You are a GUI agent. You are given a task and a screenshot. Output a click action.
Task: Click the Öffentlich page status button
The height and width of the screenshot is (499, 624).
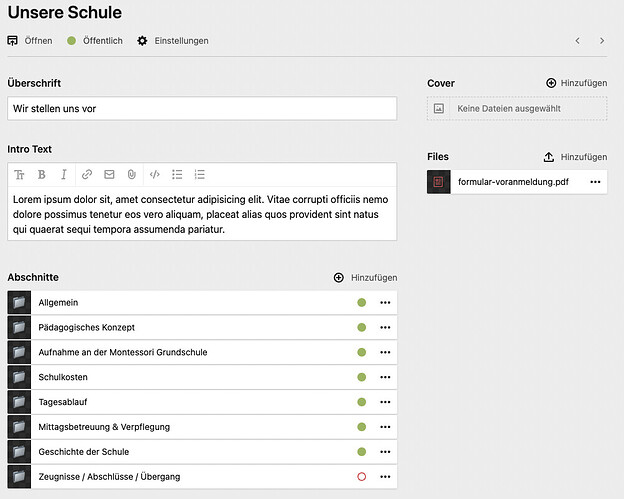pyautogui.click(x=95, y=41)
